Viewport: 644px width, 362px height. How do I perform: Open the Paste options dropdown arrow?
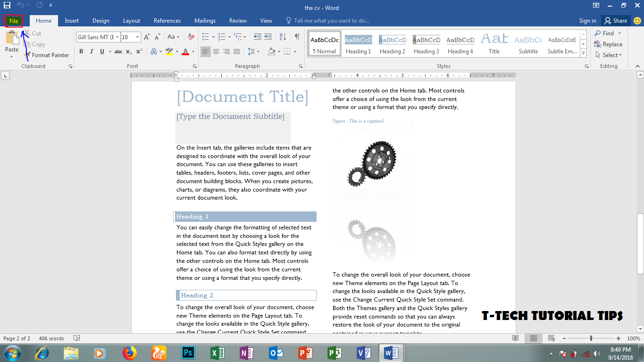pyautogui.click(x=12, y=57)
